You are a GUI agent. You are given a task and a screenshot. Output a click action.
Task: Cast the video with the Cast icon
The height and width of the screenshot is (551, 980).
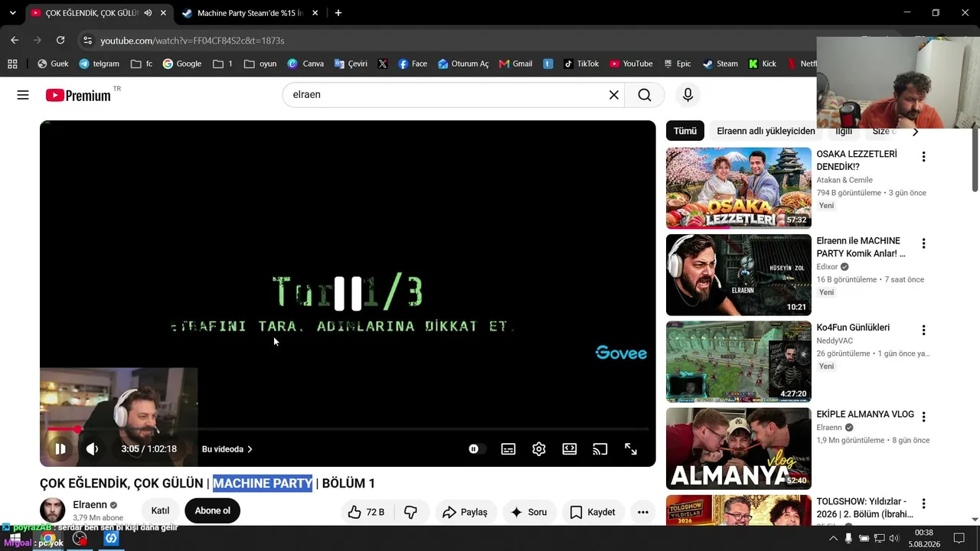pos(600,449)
